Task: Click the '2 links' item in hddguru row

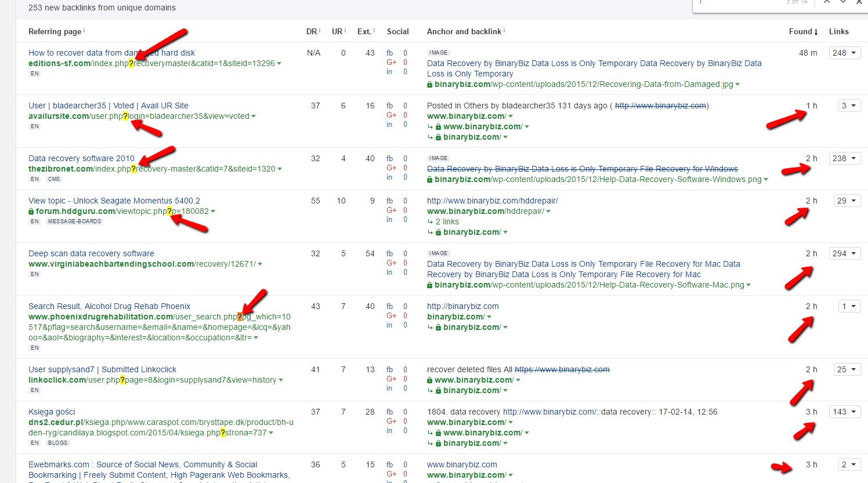Action: [x=447, y=221]
